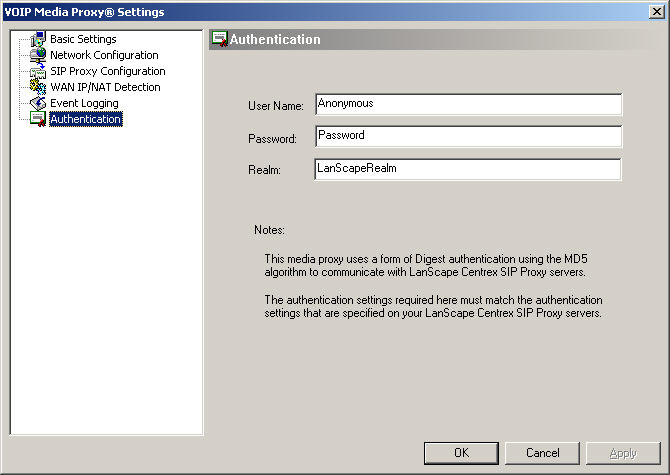The height and width of the screenshot is (475, 670).
Task: Click the Apply button
Action: [623, 453]
